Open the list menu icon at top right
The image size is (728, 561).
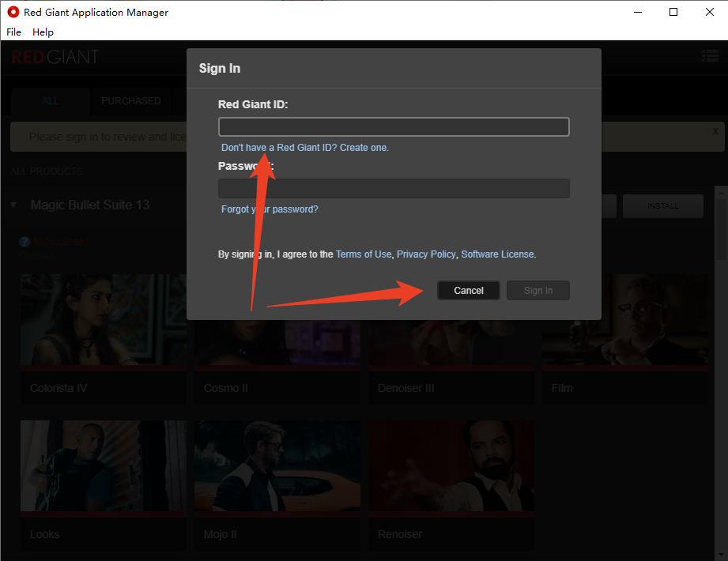coord(709,56)
